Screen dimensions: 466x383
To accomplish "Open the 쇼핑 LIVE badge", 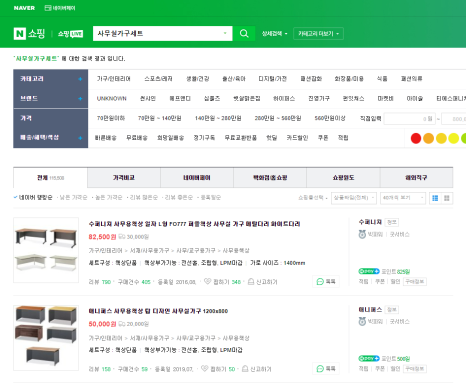I will tap(70, 34).
